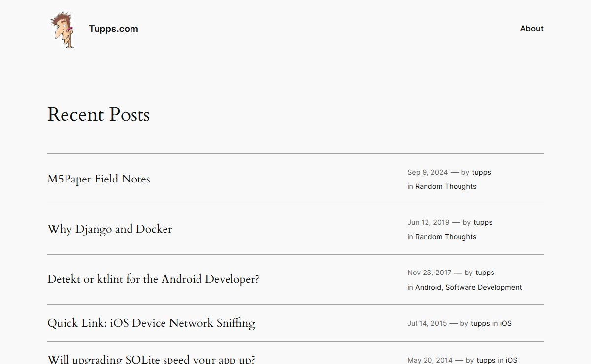Click author tupps beside Jul 14, 2015

pyautogui.click(x=480, y=323)
